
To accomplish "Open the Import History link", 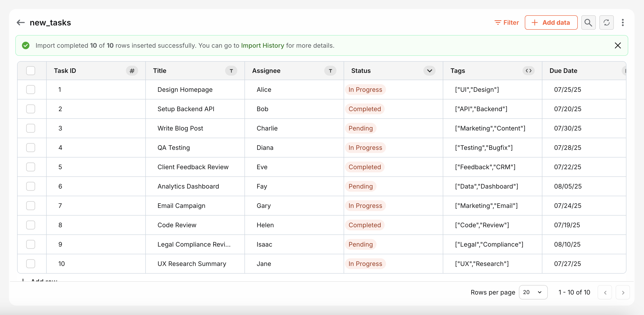I will point(263,45).
